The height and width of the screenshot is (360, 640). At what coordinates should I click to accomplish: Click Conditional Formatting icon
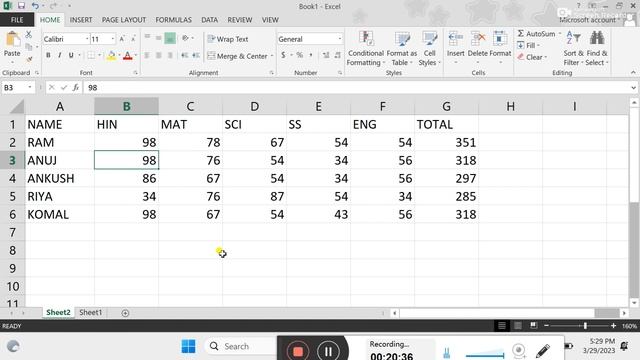point(366,39)
